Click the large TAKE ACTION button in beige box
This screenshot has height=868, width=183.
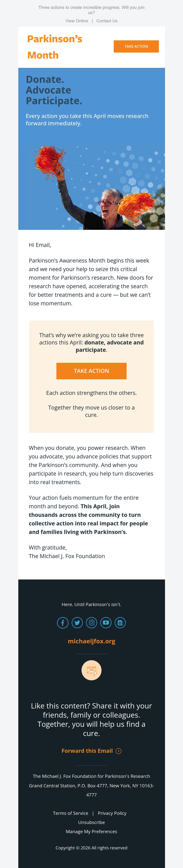tap(91, 371)
